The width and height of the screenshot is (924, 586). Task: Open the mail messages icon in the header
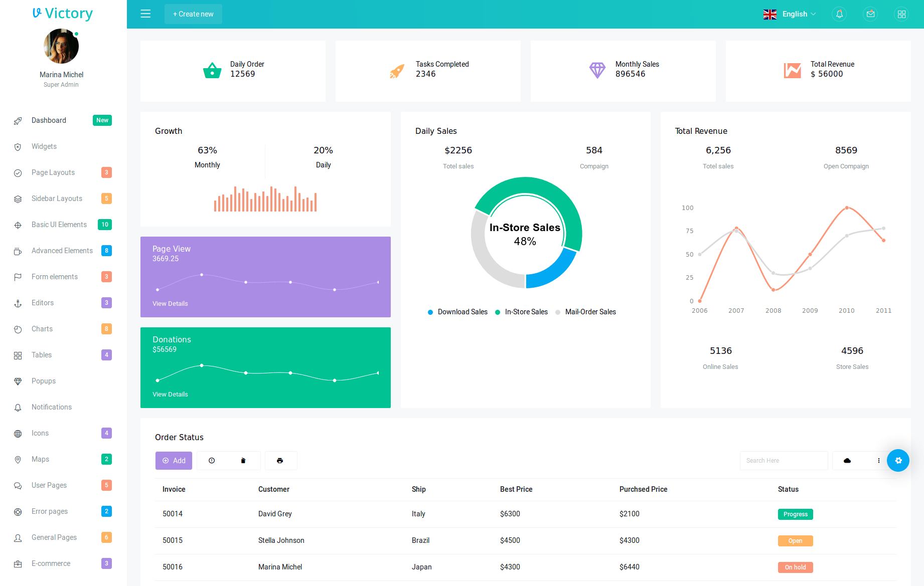point(870,14)
